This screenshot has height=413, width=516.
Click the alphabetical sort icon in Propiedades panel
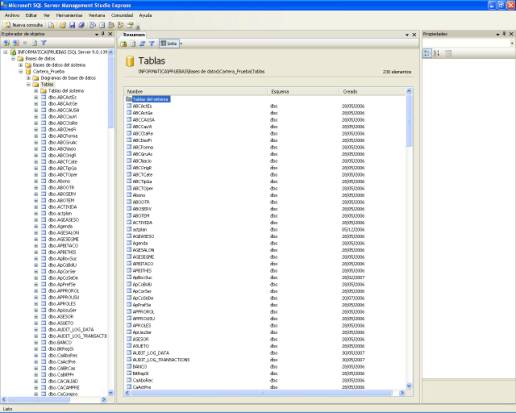tap(436, 53)
